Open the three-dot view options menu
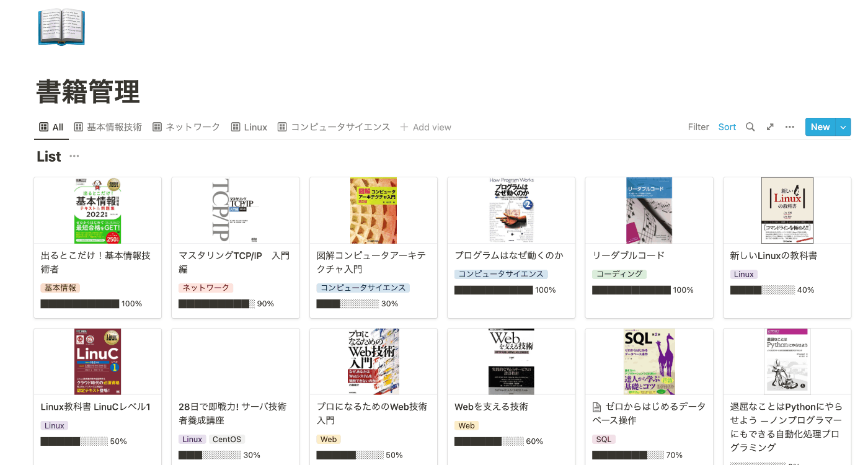 point(790,127)
